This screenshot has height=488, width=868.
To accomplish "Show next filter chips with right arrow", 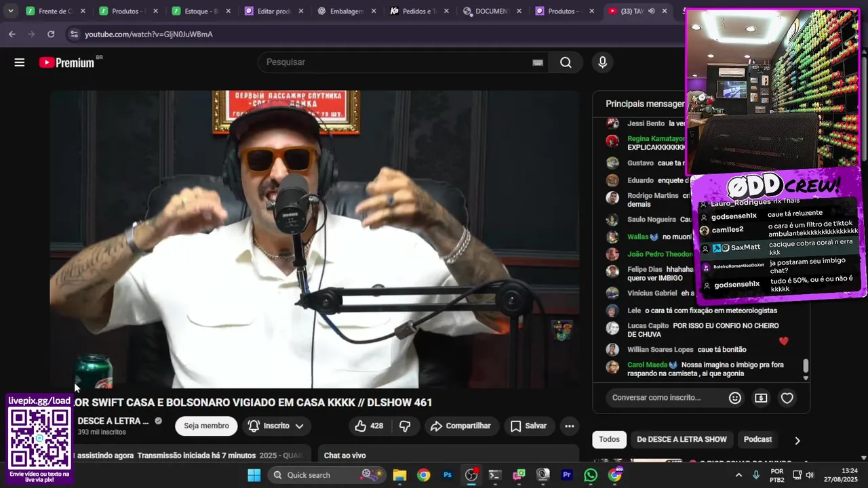I will (797, 440).
